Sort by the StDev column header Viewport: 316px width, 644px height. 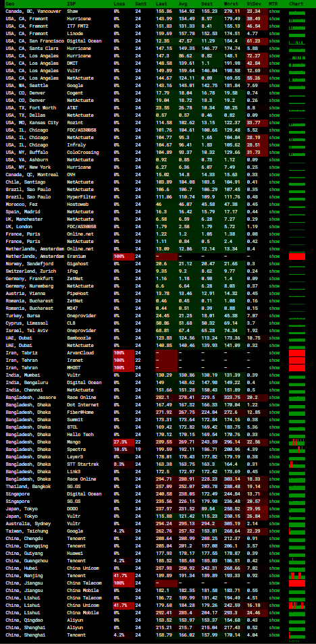pyautogui.click(x=252, y=3)
